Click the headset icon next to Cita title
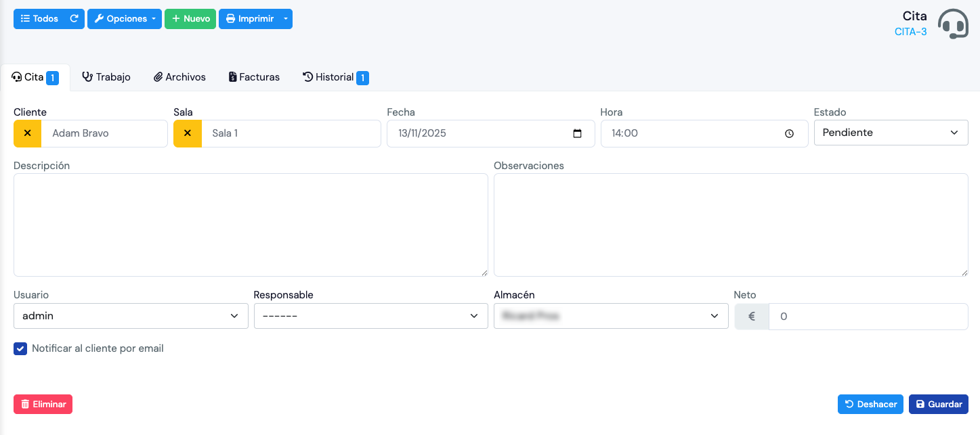980x435 pixels. 953,24
